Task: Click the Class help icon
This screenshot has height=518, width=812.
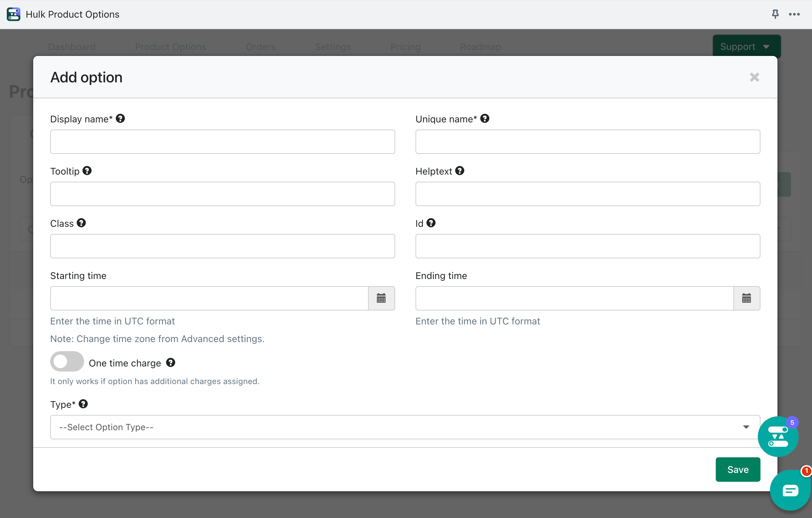Action: 81,224
